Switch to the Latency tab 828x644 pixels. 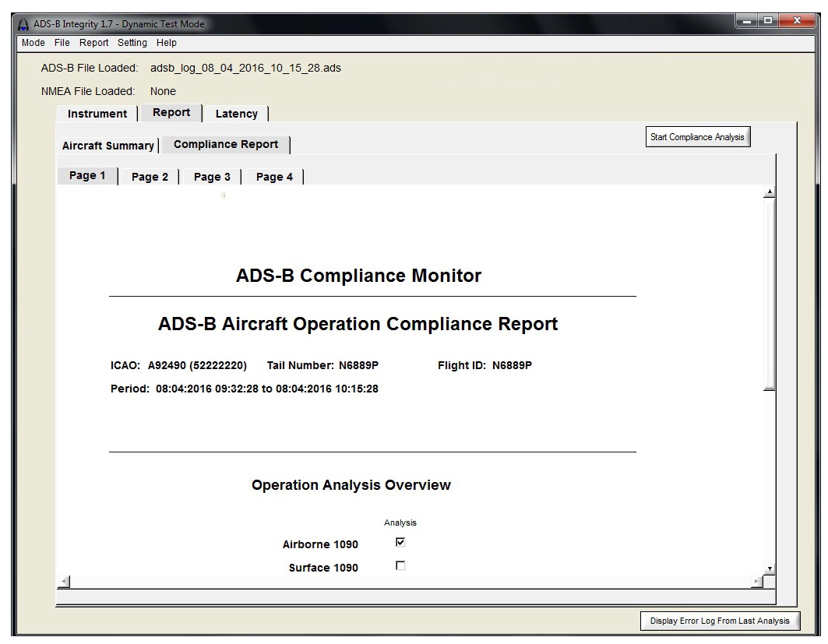(x=237, y=114)
